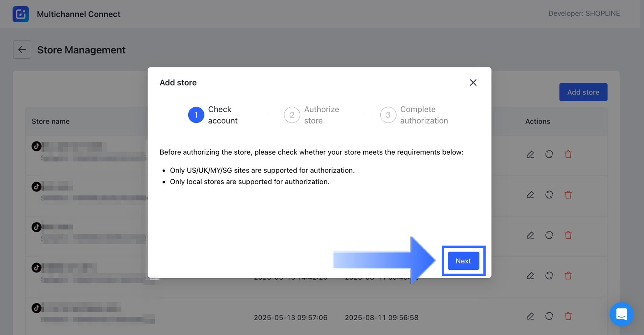Screen dimensions: 644x335
Task: Delete the third store in the list
Action: pos(568,235)
